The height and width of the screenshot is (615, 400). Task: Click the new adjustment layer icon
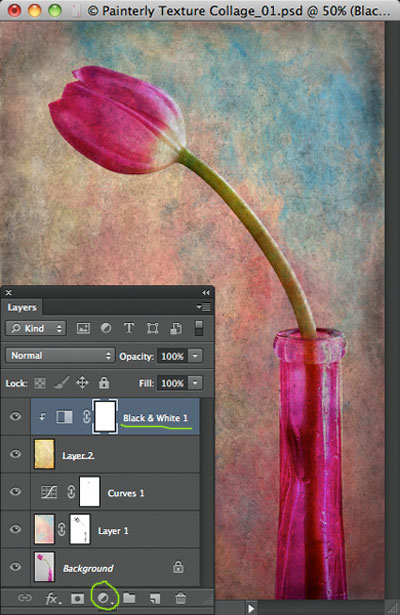(104, 598)
